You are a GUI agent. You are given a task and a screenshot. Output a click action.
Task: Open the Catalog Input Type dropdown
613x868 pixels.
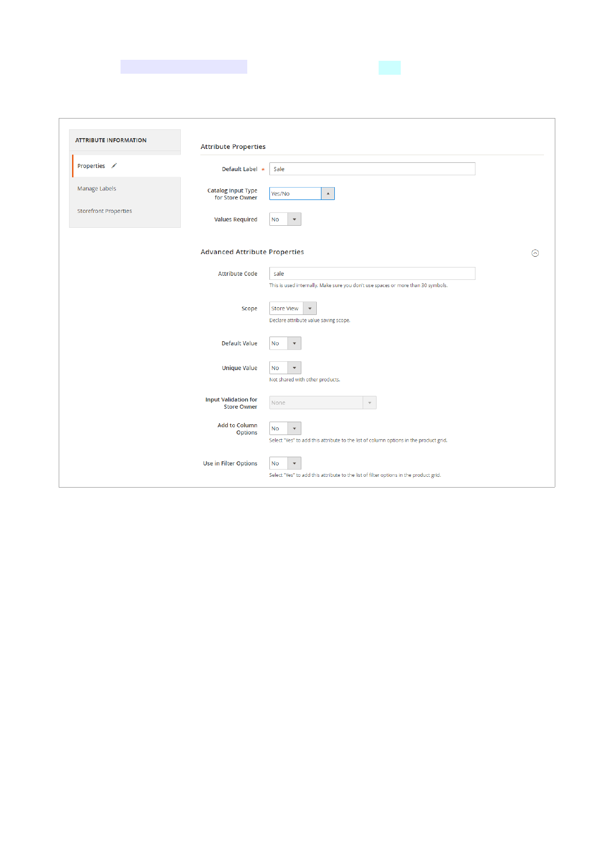click(302, 194)
